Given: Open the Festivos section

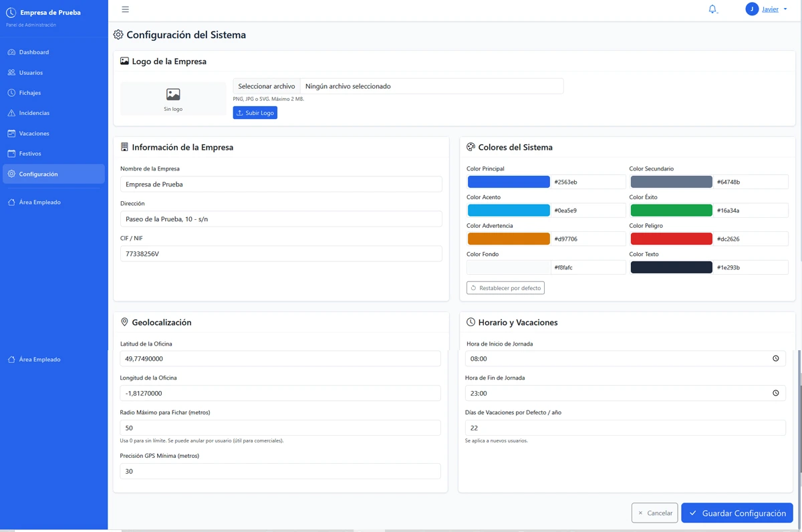Looking at the screenshot, I should click(x=53, y=154).
